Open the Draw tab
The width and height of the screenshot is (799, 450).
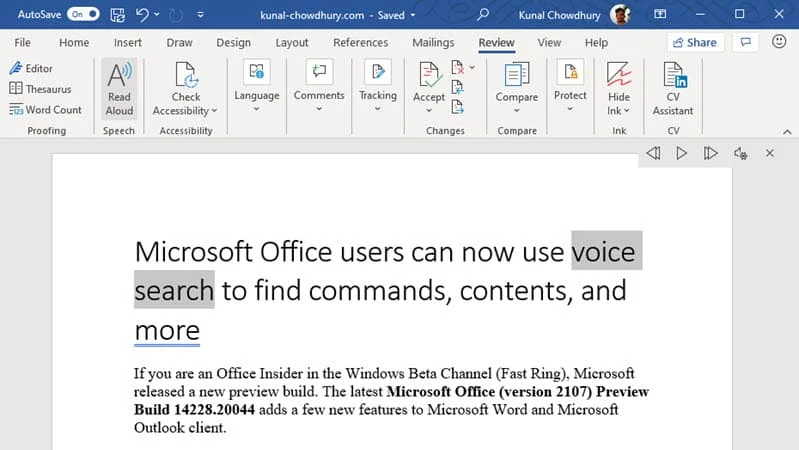(179, 43)
